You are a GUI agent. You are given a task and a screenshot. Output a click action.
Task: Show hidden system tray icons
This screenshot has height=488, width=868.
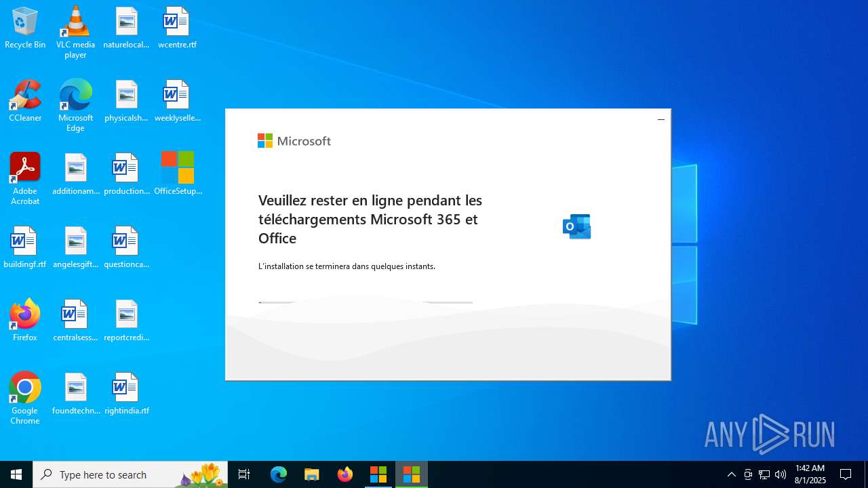coord(731,474)
